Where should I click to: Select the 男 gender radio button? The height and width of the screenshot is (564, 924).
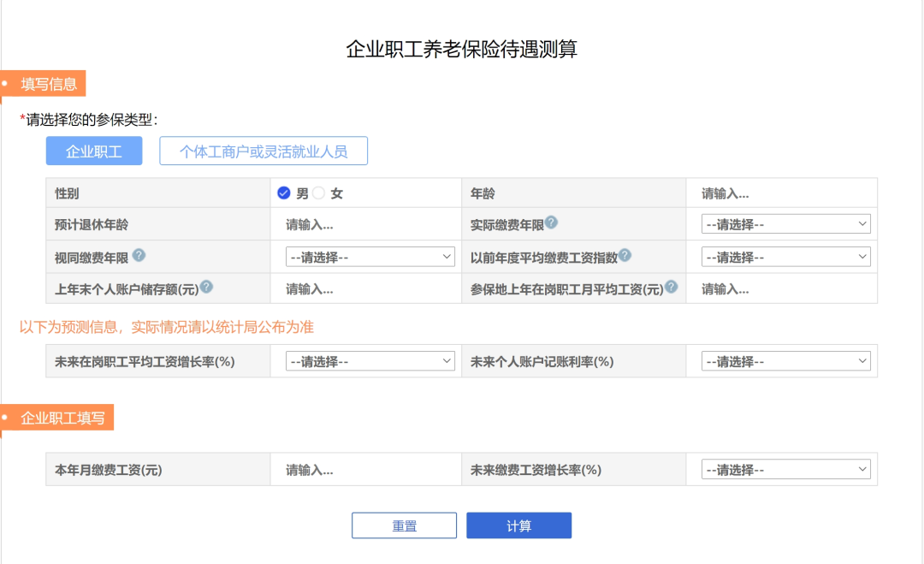click(x=284, y=193)
